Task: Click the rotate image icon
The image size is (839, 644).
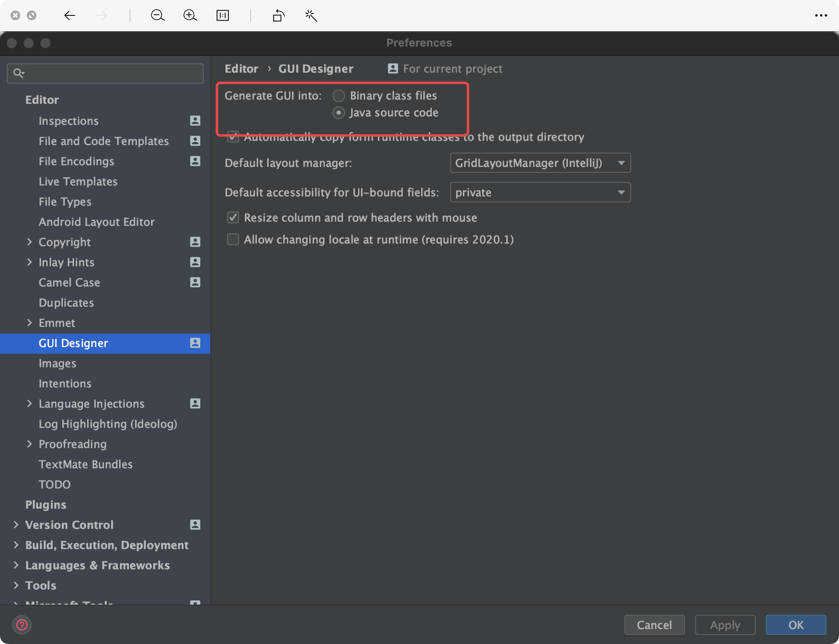Action: 278,15
